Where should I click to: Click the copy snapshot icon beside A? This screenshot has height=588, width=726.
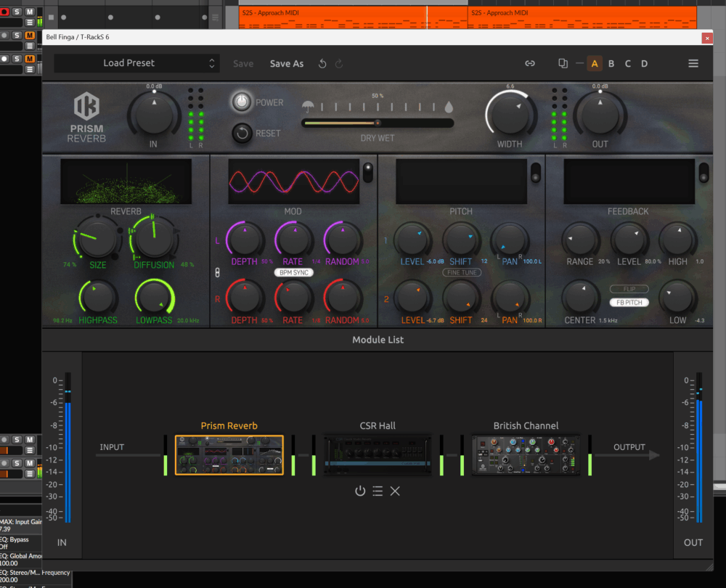pyautogui.click(x=563, y=63)
